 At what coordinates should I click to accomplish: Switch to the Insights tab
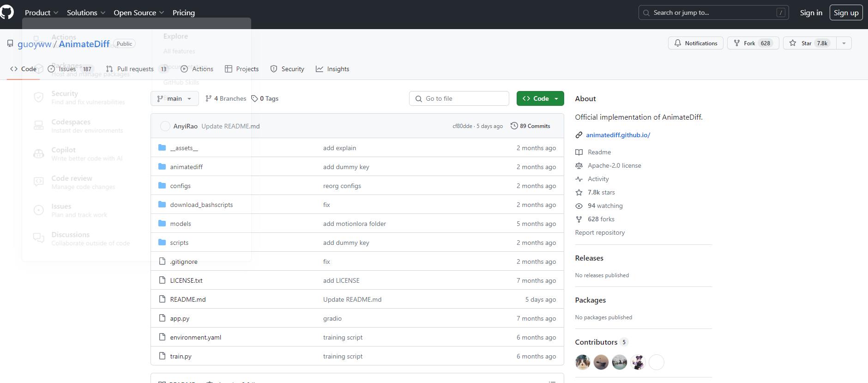pos(332,69)
